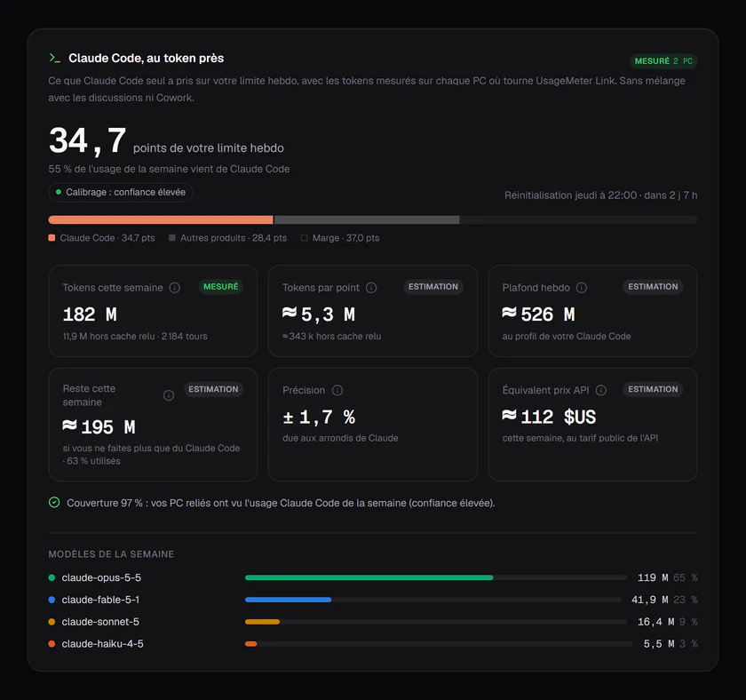Click the '5,5 M 3 %' value
Image resolution: width=746 pixels, height=700 pixels.
(671, 644)
